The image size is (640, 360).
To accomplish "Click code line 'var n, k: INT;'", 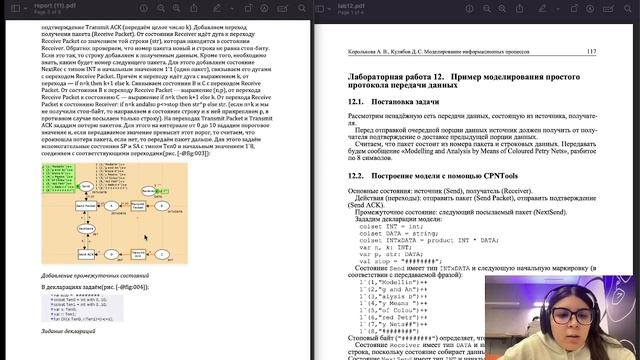I will 386,247.
